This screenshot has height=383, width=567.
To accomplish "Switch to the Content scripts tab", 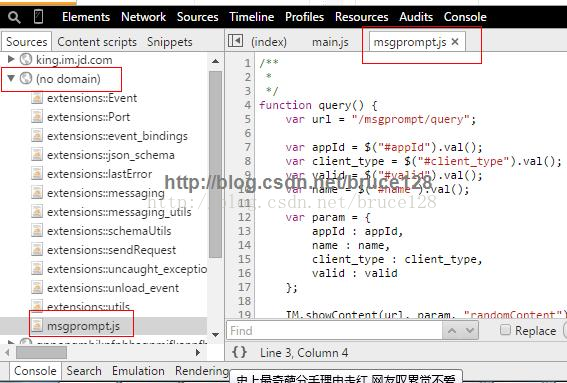I will point(97,42).
